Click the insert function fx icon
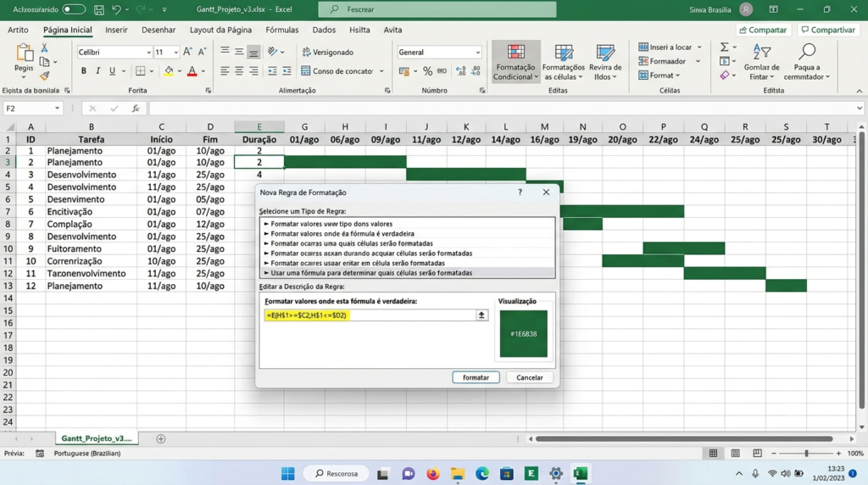The width and height of the screenshot is (868, 485). tap(136, 109)
